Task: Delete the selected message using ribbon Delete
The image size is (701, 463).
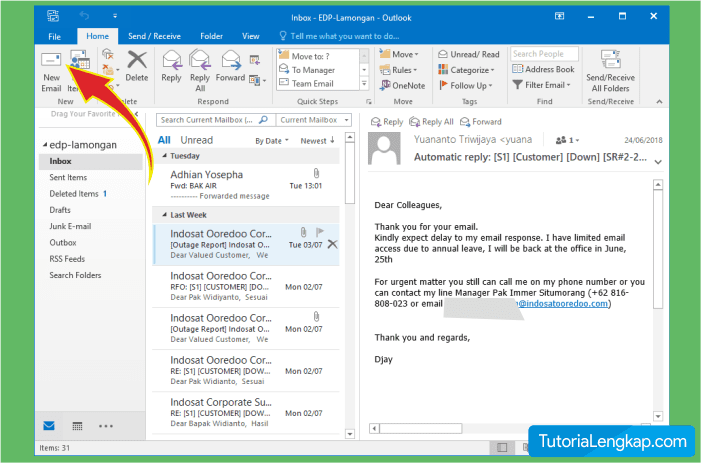Action: 137,67
